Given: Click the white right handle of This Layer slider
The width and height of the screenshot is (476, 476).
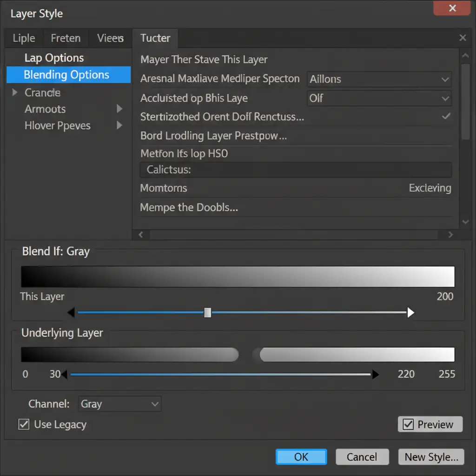Looking at the screenshot, I should click(x=410, y=312).
